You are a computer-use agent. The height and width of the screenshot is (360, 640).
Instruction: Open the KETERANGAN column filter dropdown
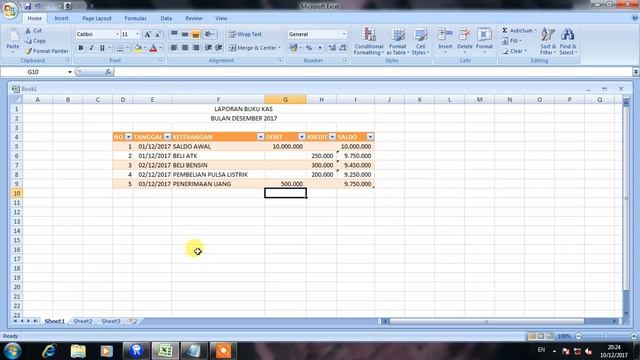[260, 137]
